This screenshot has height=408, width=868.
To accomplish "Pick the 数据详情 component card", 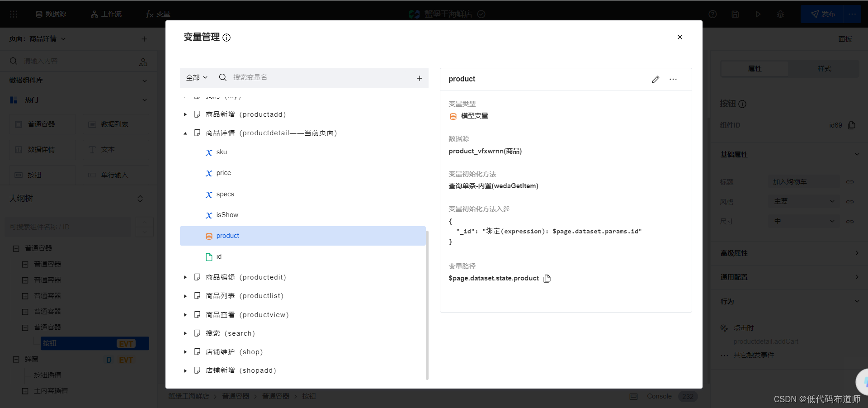I will tap(42, 150).
